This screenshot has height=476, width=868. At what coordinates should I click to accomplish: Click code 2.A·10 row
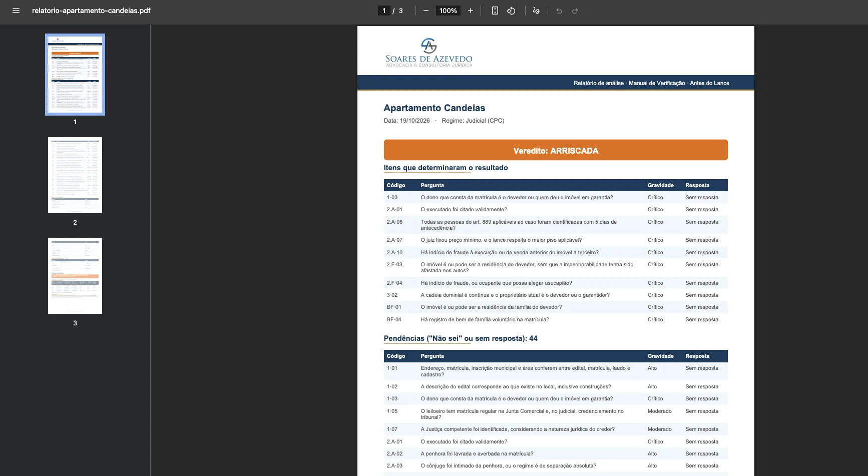pos(556,252)
